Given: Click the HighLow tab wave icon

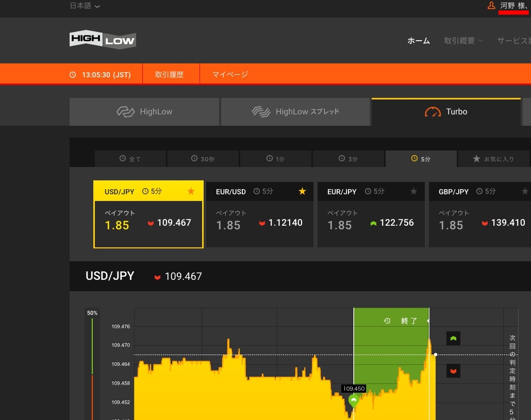Looking at the screenshot, I should pos(126,112).
